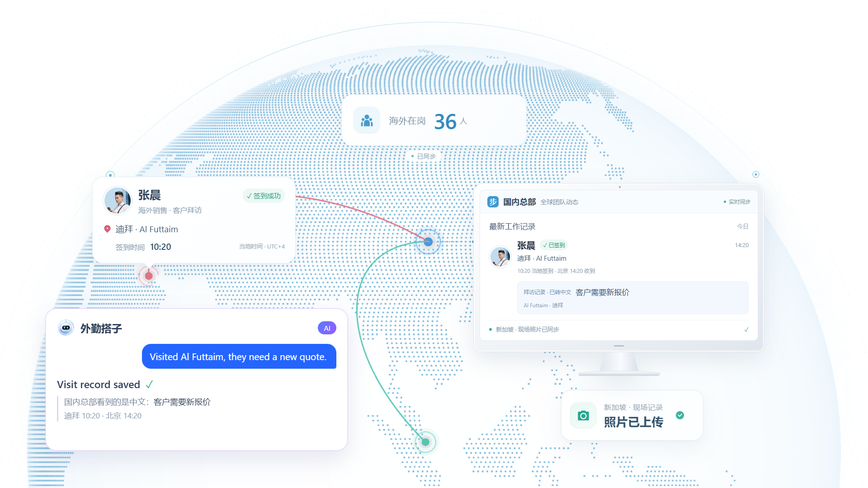Click the 迪拜 · Al Futtaim location on check-in card
The image size is (868, 488).
pyautogui.click(x=146, y=229)
